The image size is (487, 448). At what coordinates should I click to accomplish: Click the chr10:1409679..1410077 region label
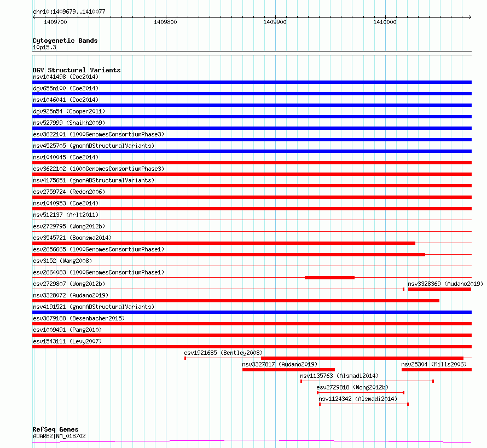(69, 12)
